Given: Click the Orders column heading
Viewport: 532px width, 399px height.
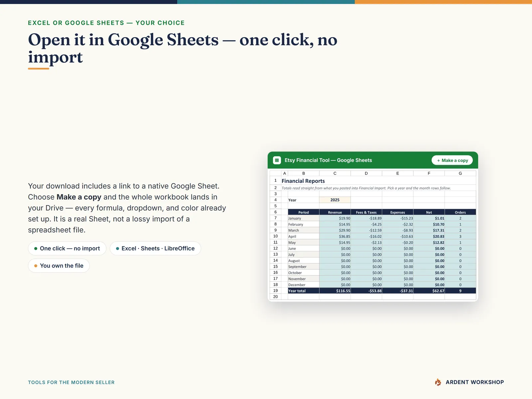Looking at the screenshot, I should pos(460,212).
